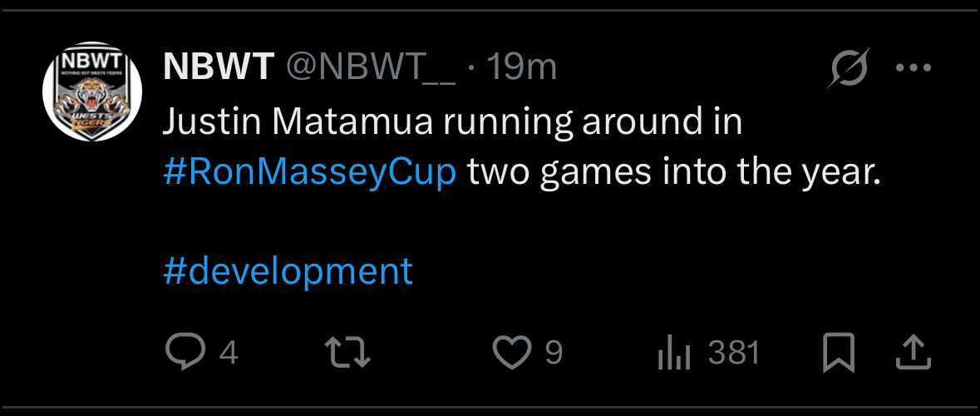
Task: Open the three-dot more options menu
Action: click(x=914, y=67)
